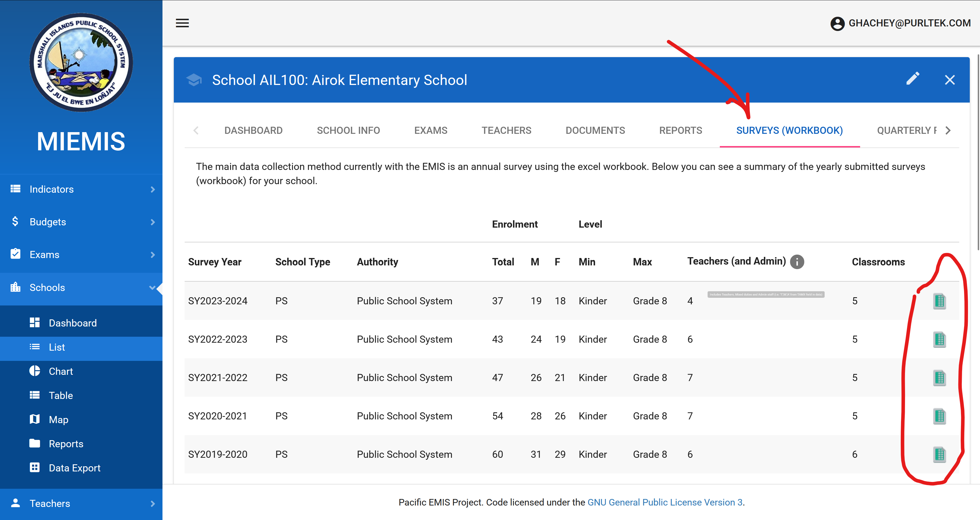
Task: Close the school panel with X
Action: pyautogui.click(x=950, y=80)
